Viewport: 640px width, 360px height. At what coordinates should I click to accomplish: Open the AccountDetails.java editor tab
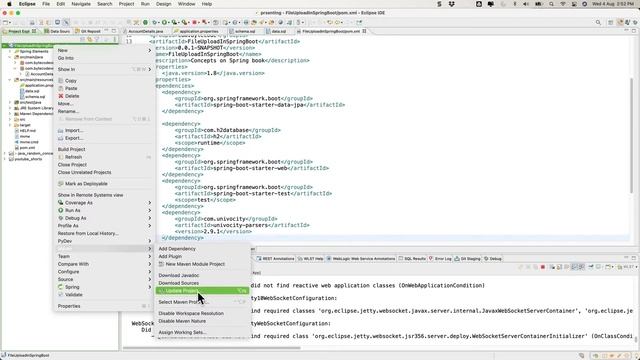tap(145, 31)
